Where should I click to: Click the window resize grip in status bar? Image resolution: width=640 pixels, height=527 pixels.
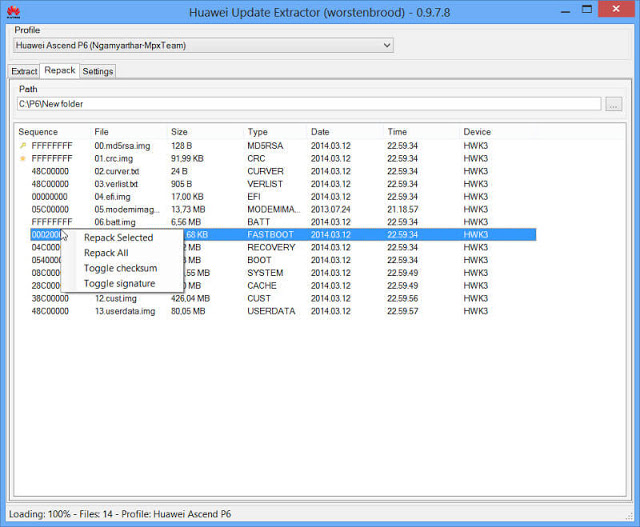pyautogui.click(x=629, y=516)
